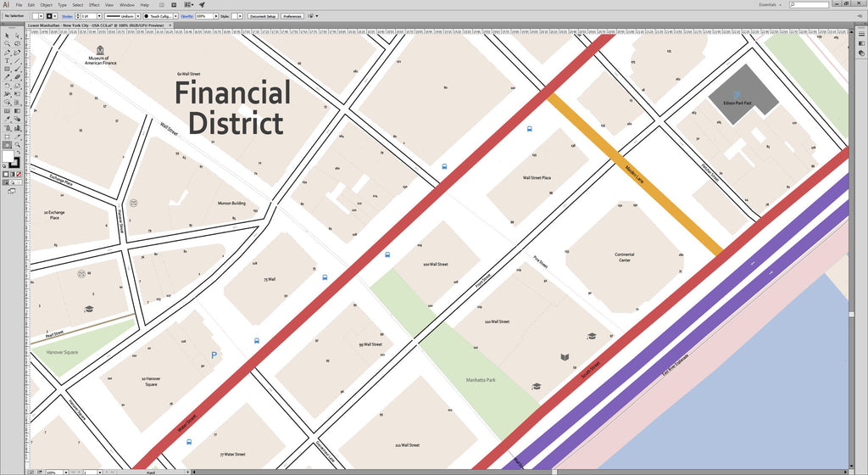This screenshot has width=868, height=475.
Task: Select the Selection arrow tool
Action: [x=7, y=36]
